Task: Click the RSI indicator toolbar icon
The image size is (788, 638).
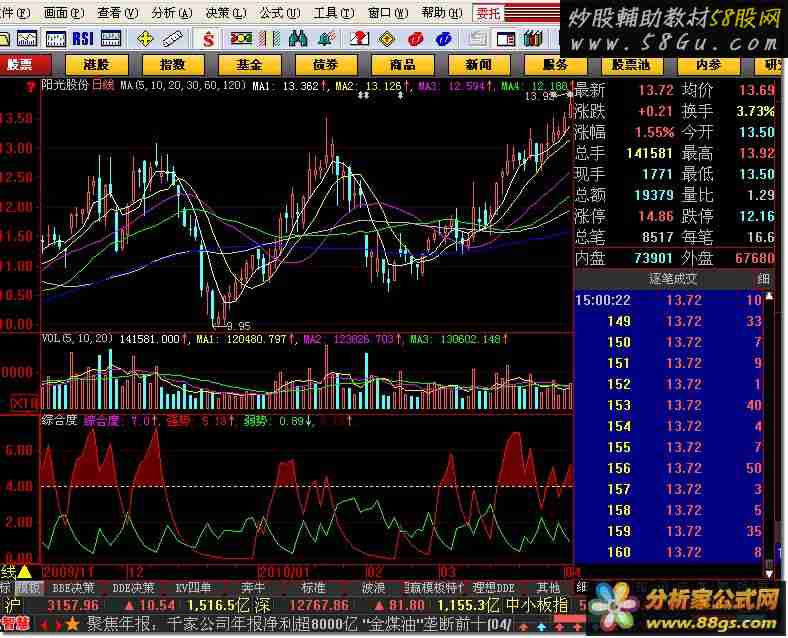Action: [x=83, y=39]
